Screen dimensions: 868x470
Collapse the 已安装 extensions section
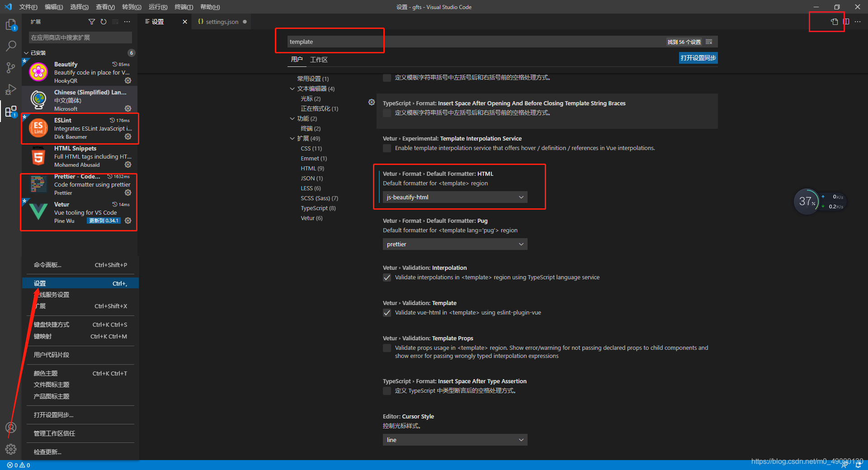point(27,53)
